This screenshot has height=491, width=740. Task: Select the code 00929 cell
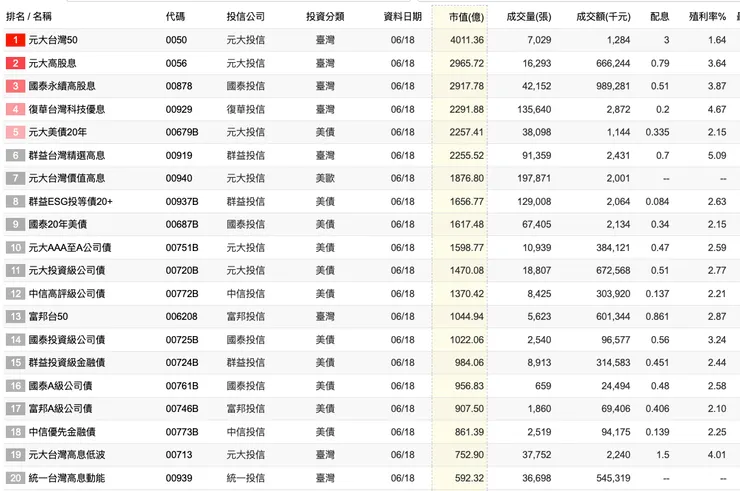(179, 110)
